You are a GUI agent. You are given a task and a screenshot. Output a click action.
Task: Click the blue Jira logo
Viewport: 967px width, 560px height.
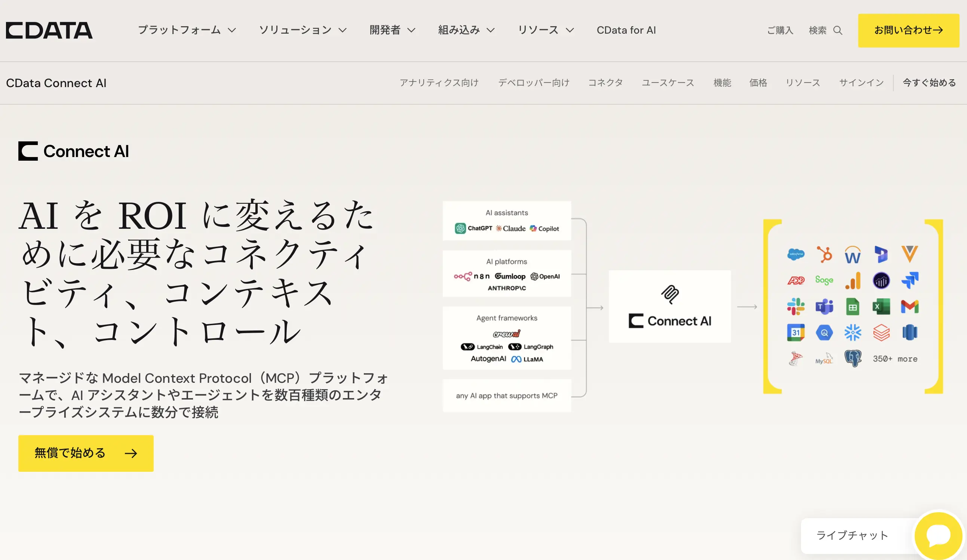pos(909,280)
